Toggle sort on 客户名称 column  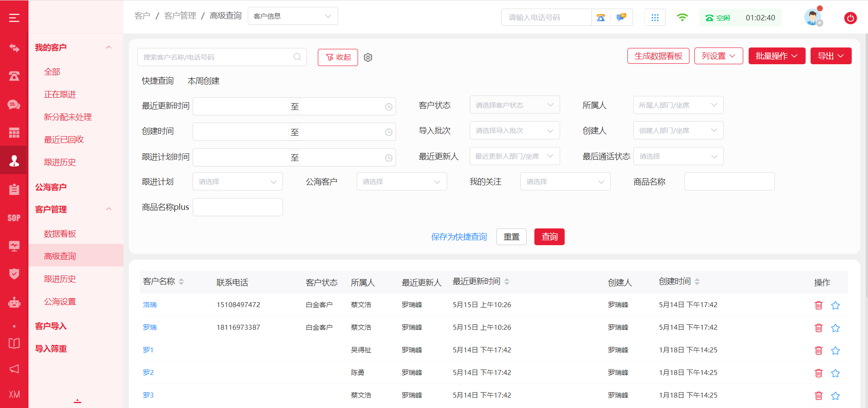tap(181, 282)
